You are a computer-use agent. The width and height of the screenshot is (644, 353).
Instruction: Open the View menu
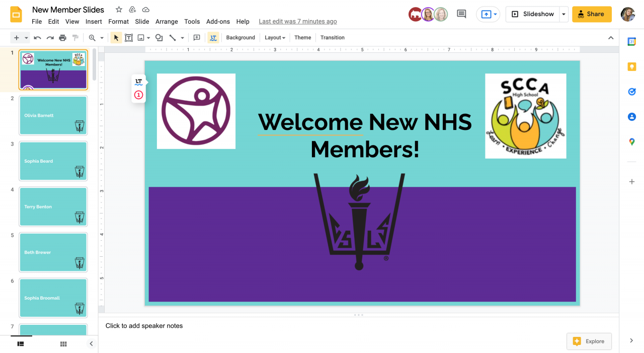pyautogui.click(x=72, y=22)
